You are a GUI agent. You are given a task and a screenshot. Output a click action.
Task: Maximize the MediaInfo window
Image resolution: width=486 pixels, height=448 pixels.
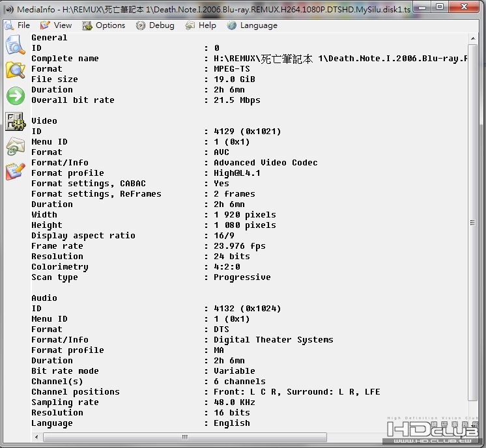(x=440, y=7)
